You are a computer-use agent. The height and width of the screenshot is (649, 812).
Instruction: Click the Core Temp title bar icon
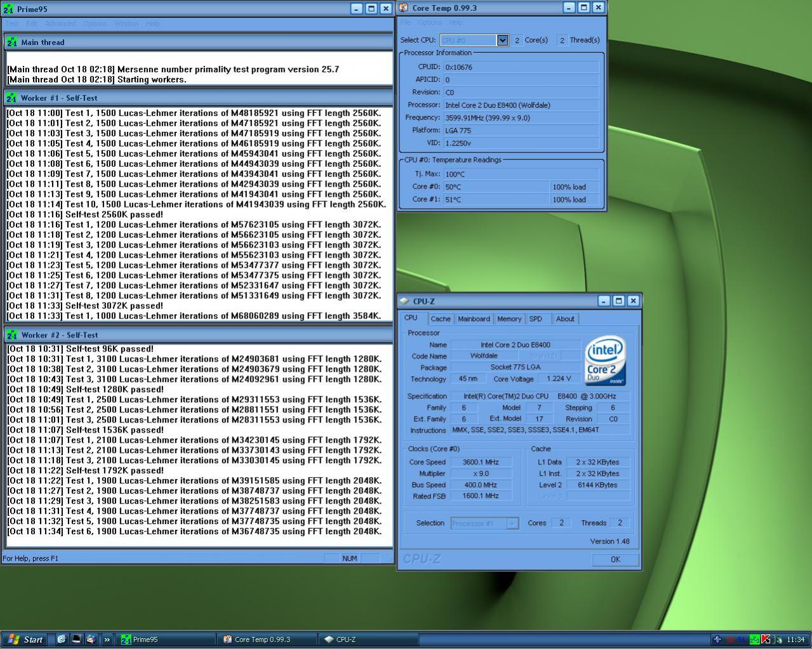point(404,8)
